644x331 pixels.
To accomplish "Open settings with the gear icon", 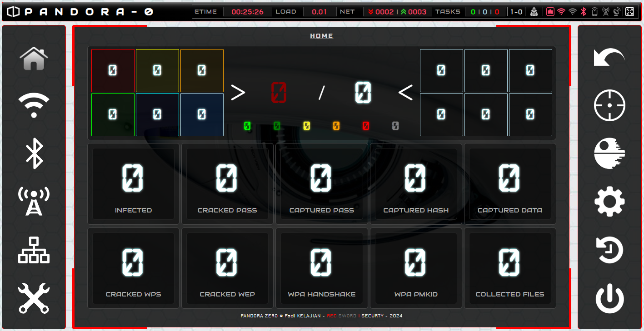I will click(609, 201).
